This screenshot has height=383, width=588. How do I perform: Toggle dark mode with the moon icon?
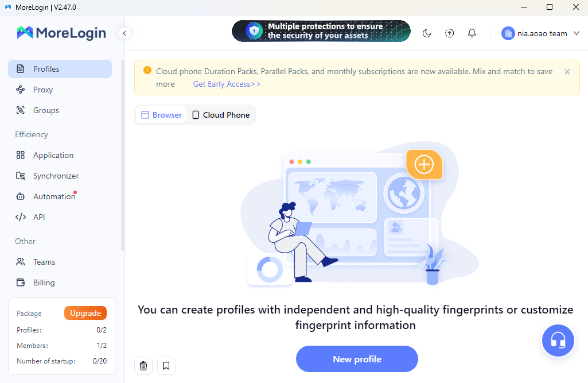coord(426,33)
